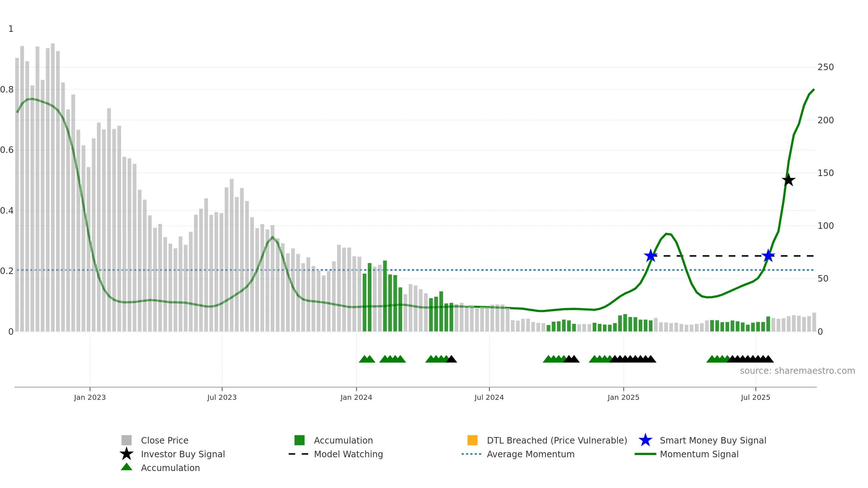The width and height of the screenshot is (868, 488).
Task: Click the first green accumulation triangle cluster at Jan 2024
Action: coord(367,359)
